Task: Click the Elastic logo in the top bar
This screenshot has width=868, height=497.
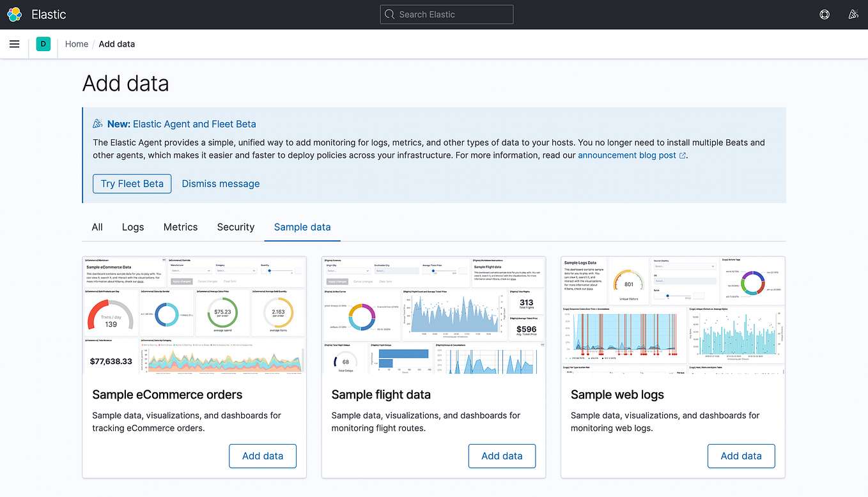Action: click(13, 14)
